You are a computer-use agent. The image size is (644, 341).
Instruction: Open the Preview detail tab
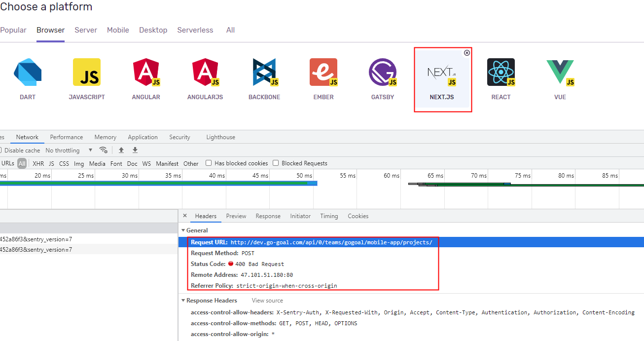236,216
